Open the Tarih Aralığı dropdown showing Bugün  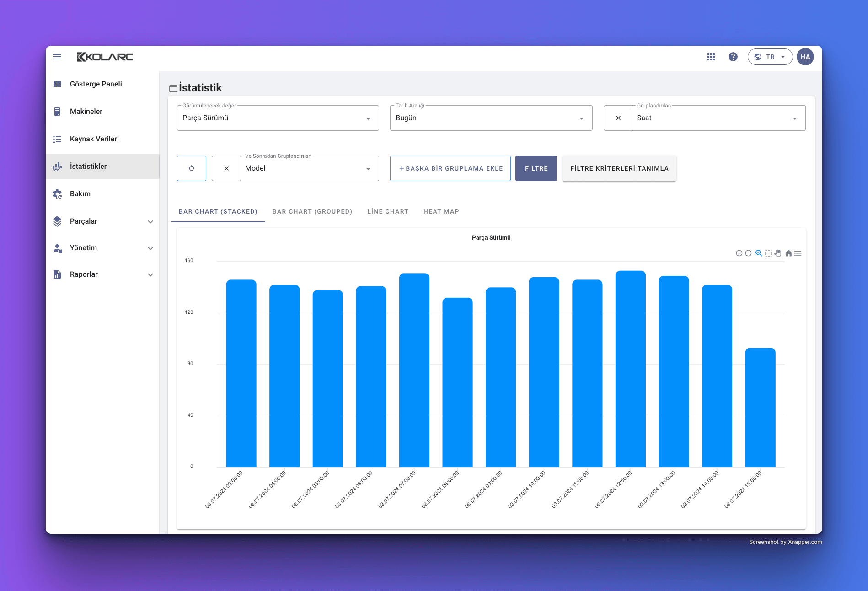tap(491, 118)
